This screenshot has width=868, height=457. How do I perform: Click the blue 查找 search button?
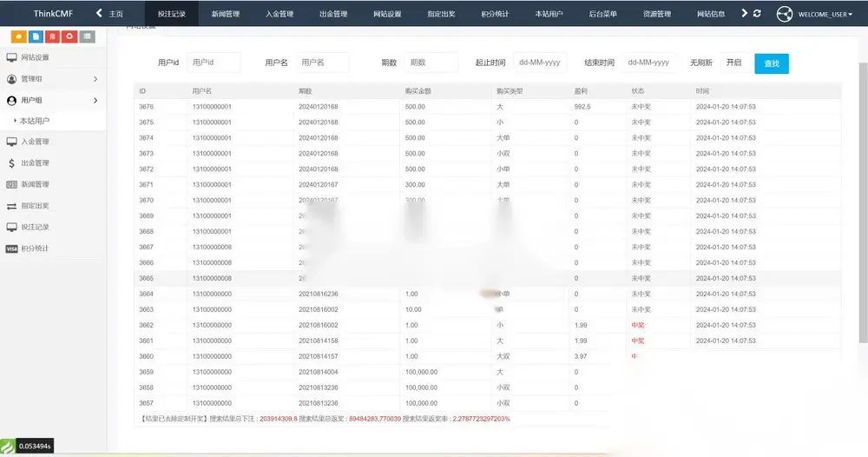772,63
